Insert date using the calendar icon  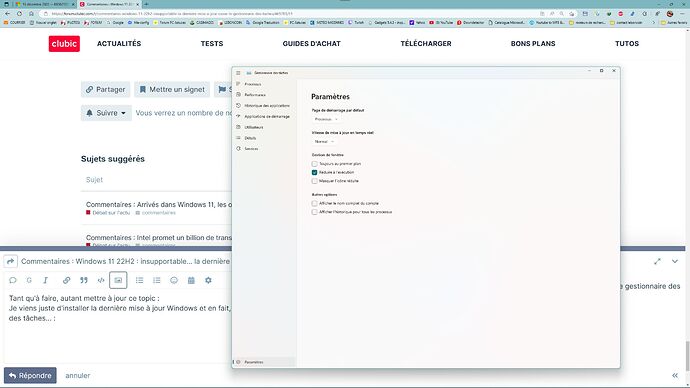click(x=191, y=280)
